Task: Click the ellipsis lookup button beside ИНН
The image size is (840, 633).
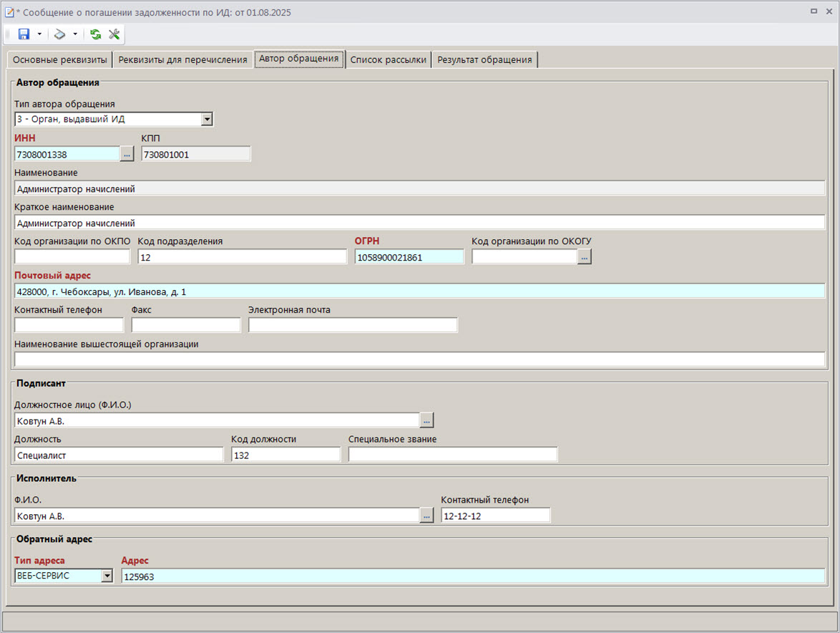Action: pyautogui.click(x=127, y=153)
